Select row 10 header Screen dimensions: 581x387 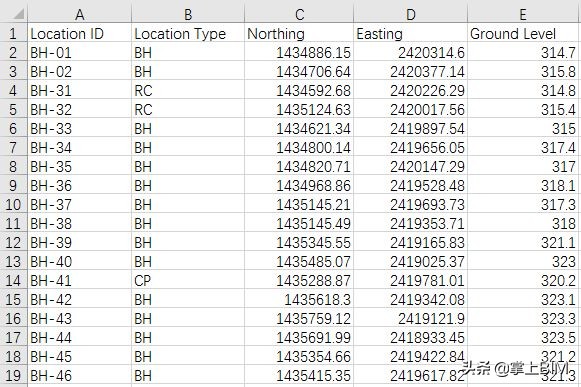pos(13,204)
